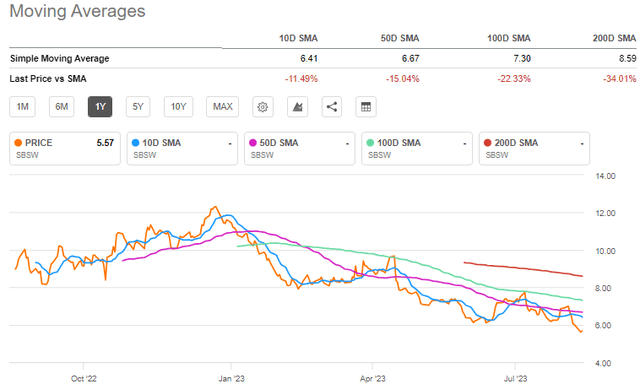Click the 10.00 y-axis label
This screenshot has height=384, width=640.
coord(605,251)
